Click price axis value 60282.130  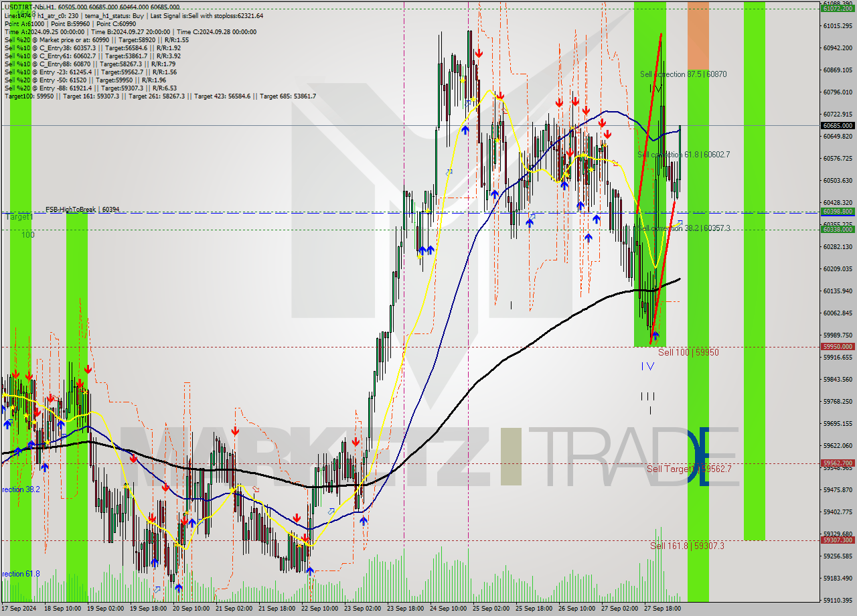(x=838, y=246)
